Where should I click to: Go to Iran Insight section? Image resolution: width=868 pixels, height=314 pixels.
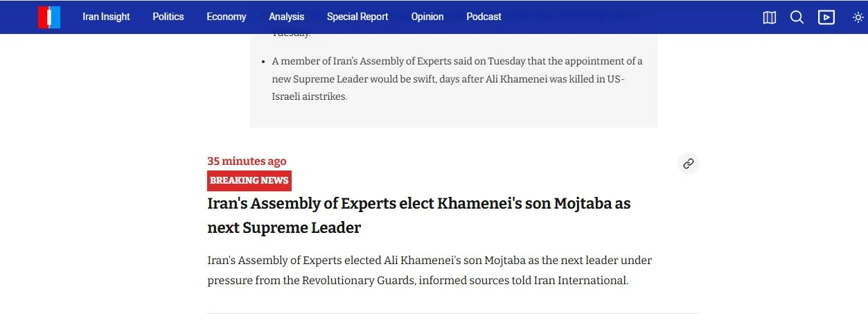click(106, 17)
